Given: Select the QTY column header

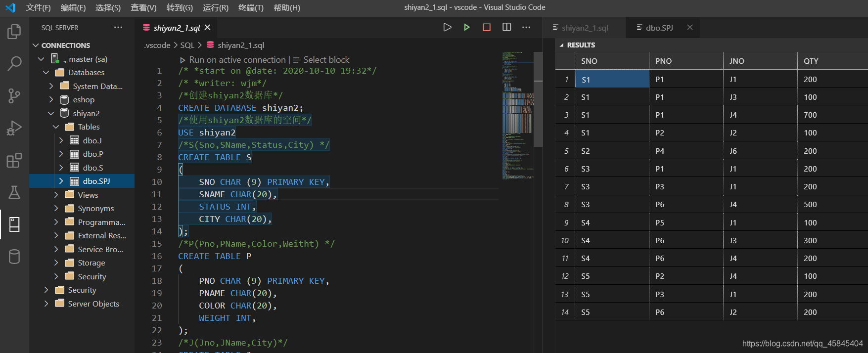Looking at the screenshot, I should click(x=811, y=61).
